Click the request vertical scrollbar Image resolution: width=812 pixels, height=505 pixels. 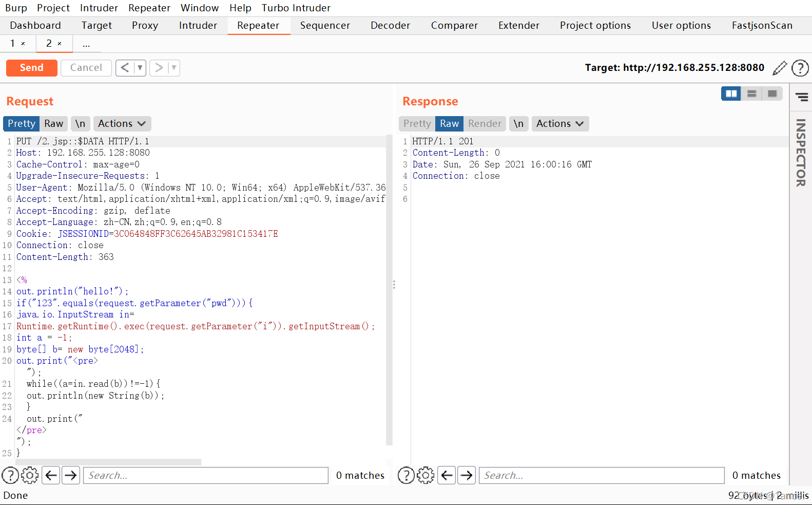tap(389, 290)
